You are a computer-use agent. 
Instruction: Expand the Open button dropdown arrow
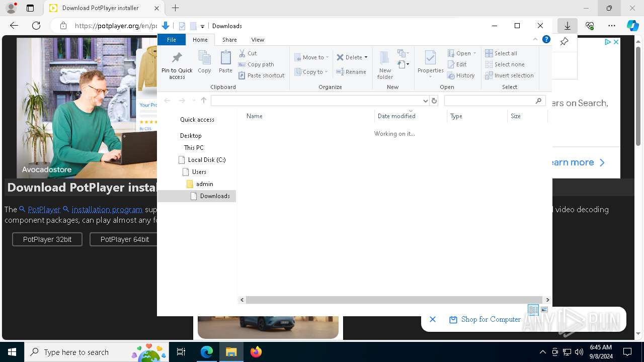474,53
